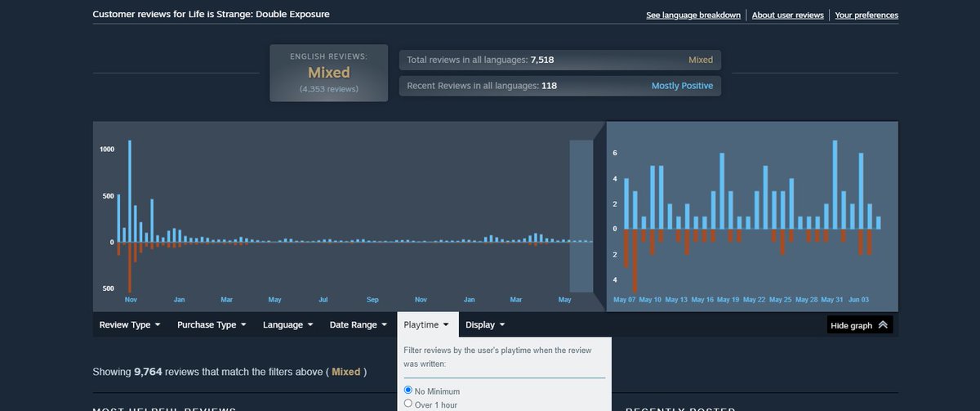The image size is (980, 411).
Task: Click the Hide graph button
Action: pyautogui.click(x=860, y=325)
